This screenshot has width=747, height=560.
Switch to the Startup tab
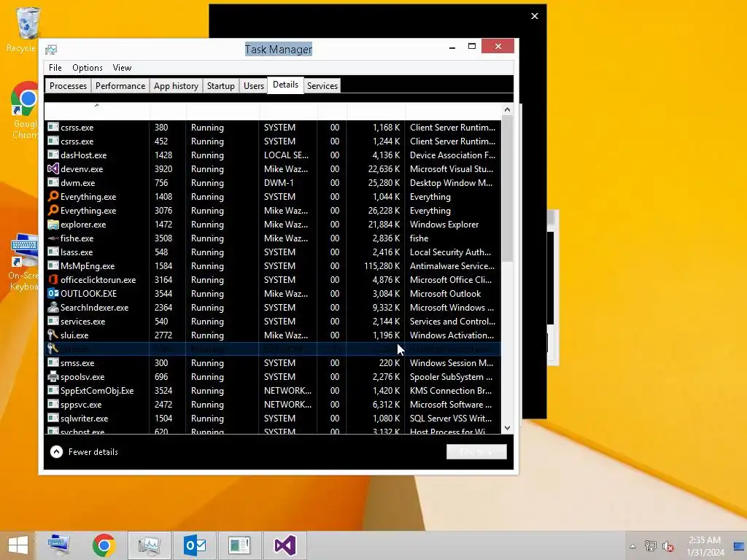(220, 86)
